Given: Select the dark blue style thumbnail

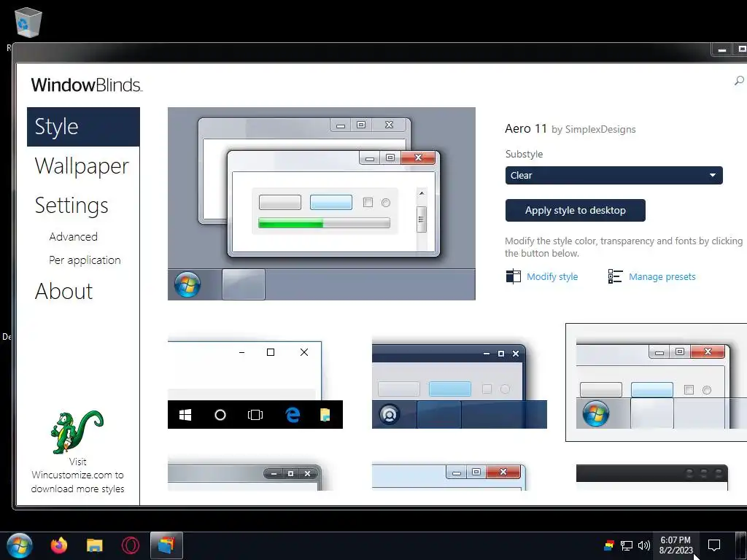Looking at the screenshot, I should 460,384.
